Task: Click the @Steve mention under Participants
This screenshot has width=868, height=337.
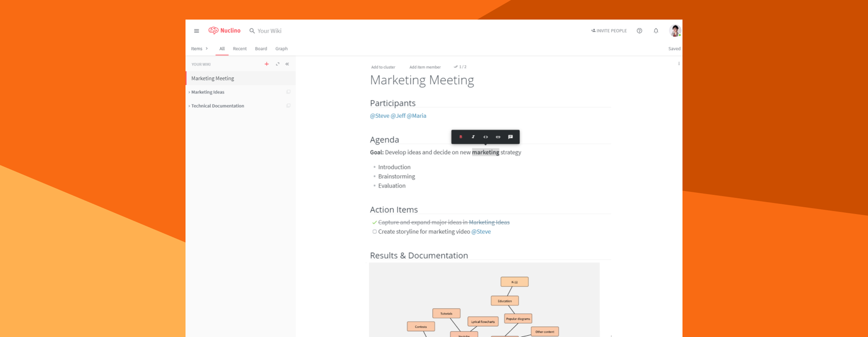Action: click(x=380, y=116)
